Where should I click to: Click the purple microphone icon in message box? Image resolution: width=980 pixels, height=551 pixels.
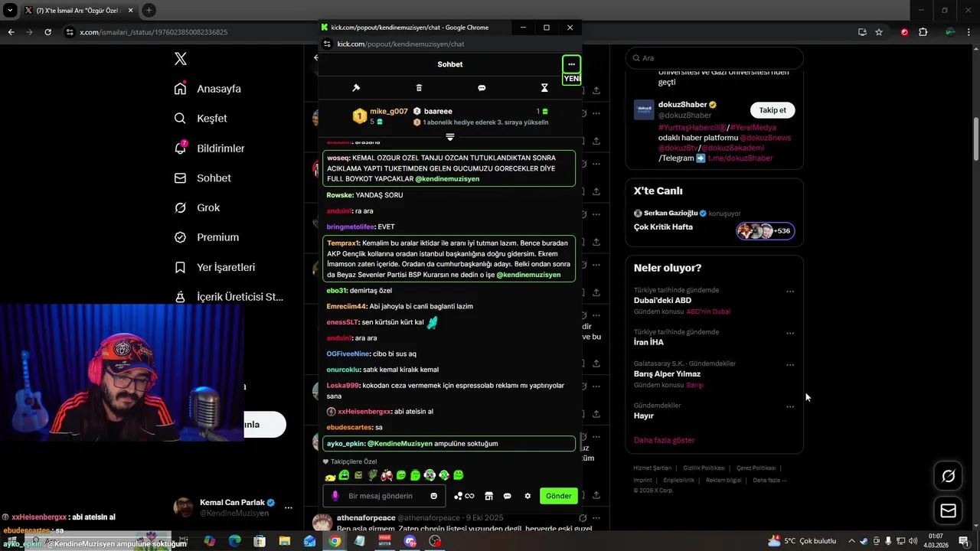335,496
